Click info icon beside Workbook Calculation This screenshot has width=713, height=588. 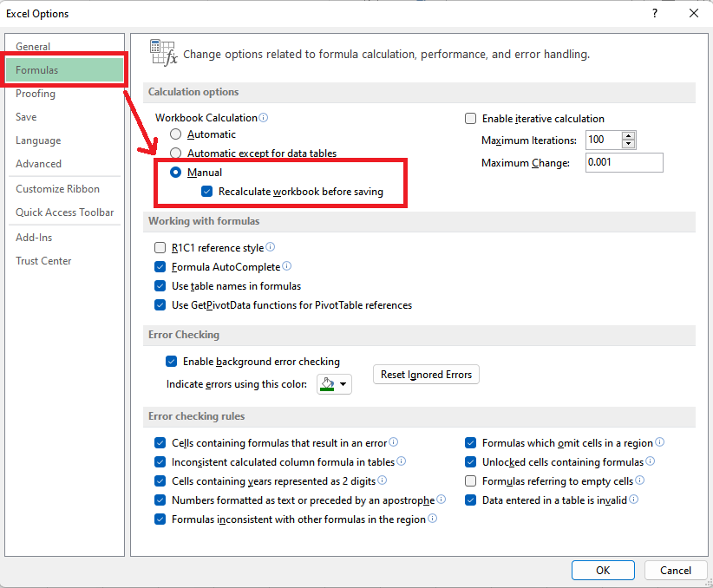coord(264,117)
